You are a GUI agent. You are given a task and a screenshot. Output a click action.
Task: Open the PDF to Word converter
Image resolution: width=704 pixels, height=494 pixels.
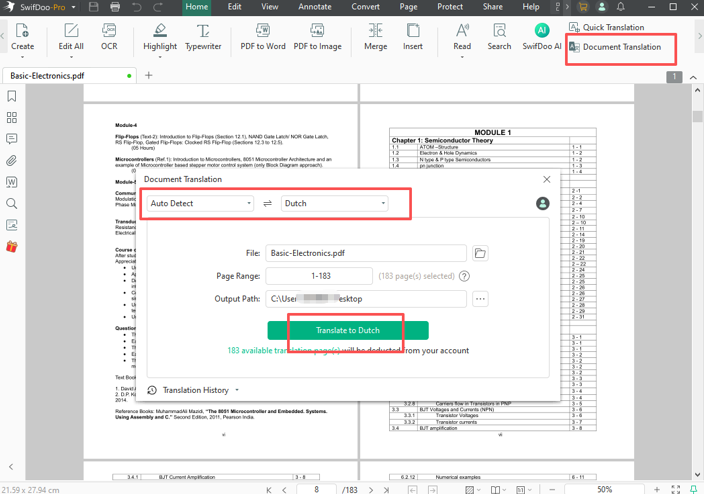pos(263,37)
